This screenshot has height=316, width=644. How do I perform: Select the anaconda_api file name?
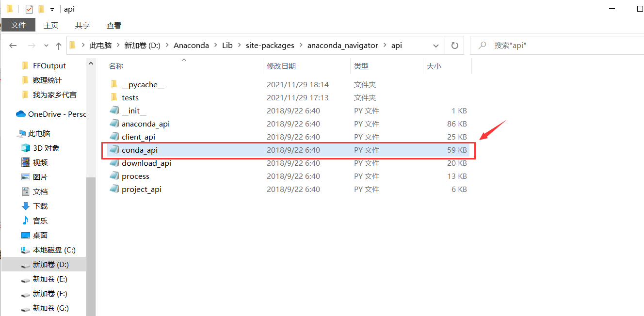(146, 124)
